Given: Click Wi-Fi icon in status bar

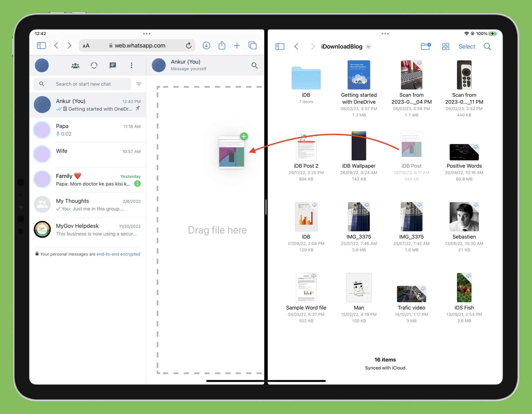Looking at the screenshot, I should point(466,34).
